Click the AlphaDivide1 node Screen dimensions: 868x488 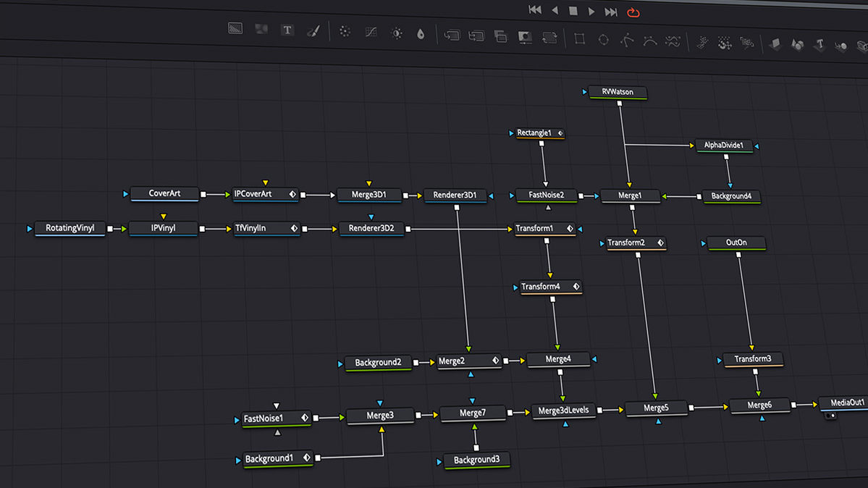tap(724, 146)
